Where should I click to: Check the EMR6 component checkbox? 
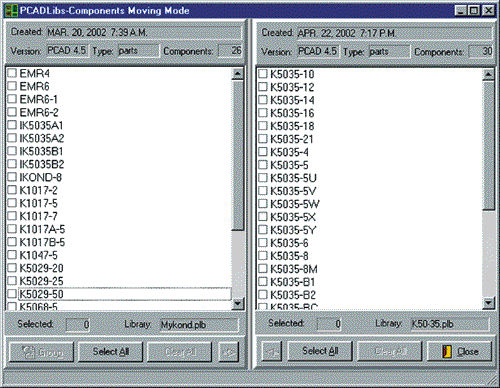(12, 86)
